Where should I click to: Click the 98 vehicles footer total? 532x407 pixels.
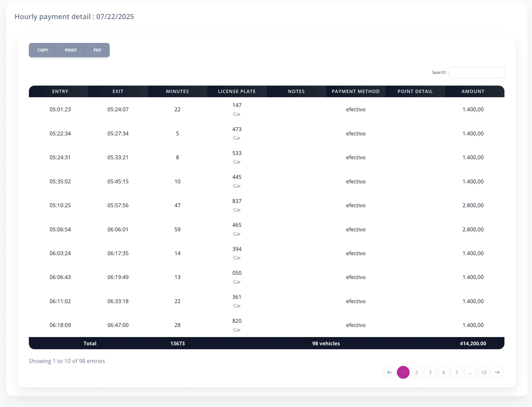pos(326,343)
